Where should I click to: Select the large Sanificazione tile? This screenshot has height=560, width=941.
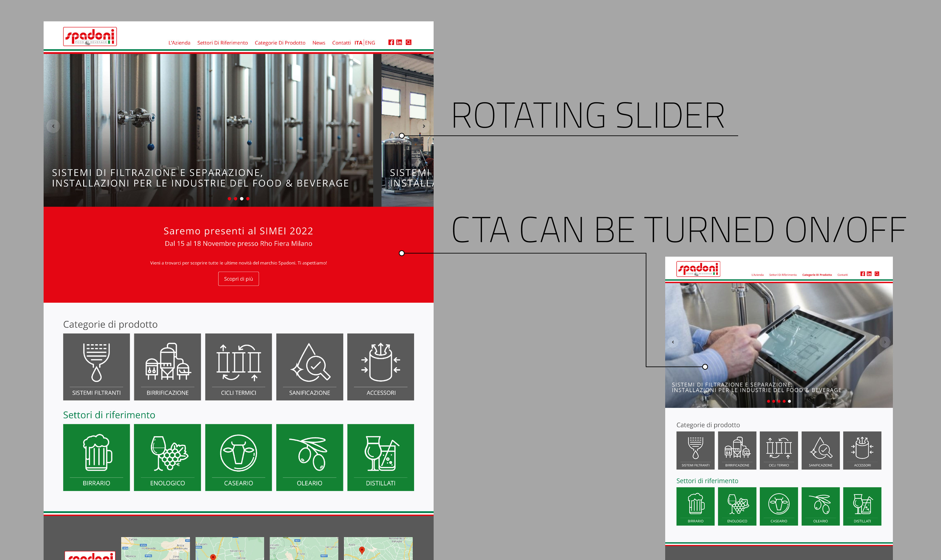(310, 366)
